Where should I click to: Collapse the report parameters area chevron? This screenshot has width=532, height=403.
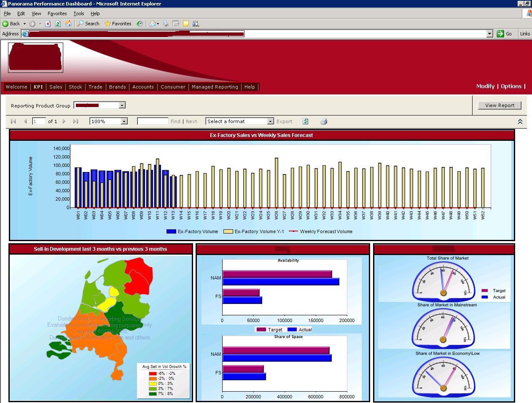(x=520, y=121)
